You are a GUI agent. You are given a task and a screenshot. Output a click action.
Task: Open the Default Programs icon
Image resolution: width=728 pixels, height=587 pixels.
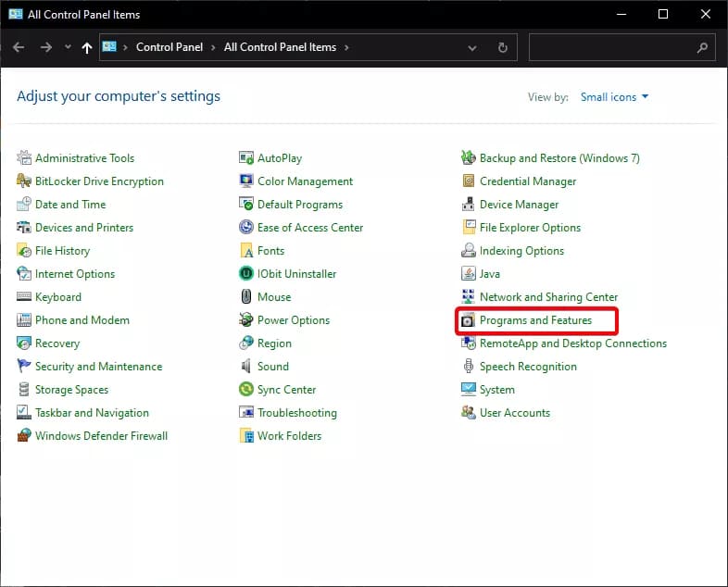tap(246, 205)
